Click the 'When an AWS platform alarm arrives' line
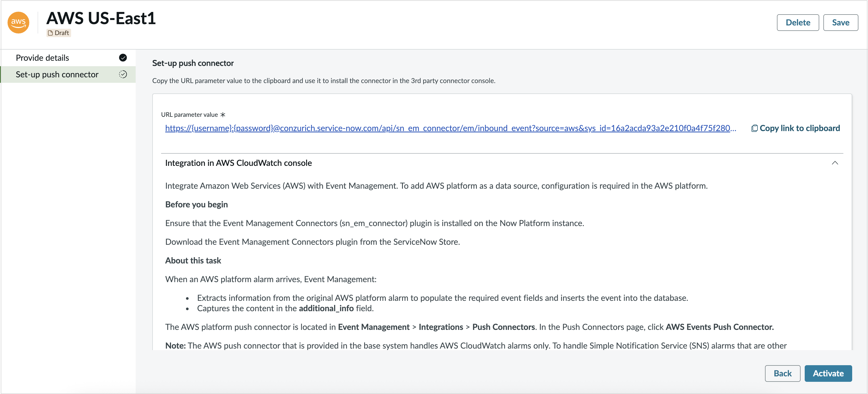This screenshot has width=868, height=394. (x=271, y=279)
